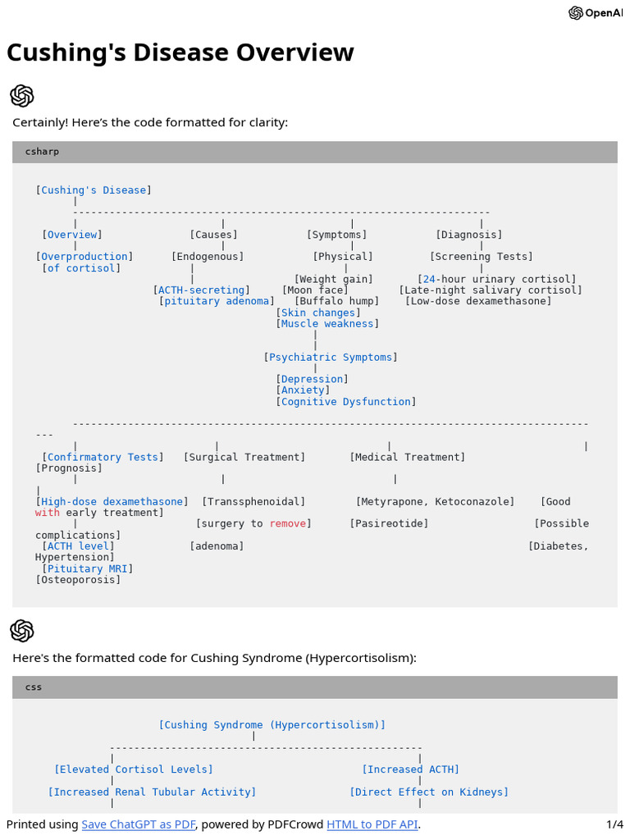Click the [Direct Effect on Kidneys] node
Screen dimensions: 630x840
point(429,792)
